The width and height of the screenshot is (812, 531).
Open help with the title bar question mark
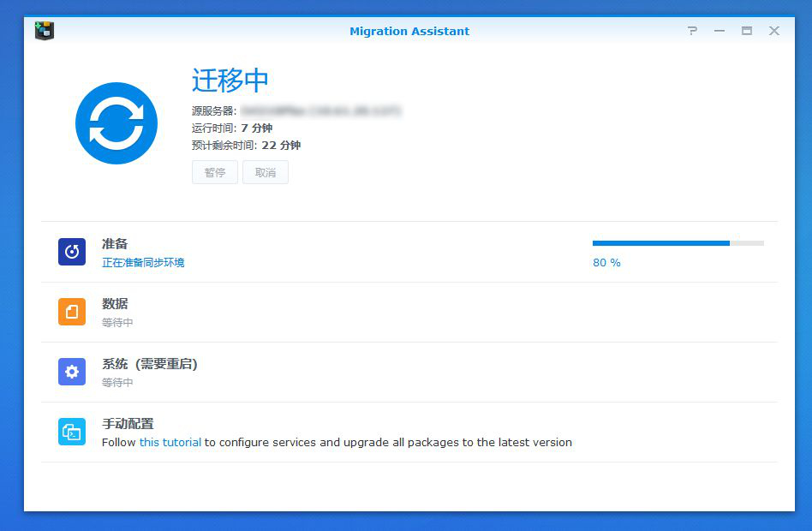point(692,30)
